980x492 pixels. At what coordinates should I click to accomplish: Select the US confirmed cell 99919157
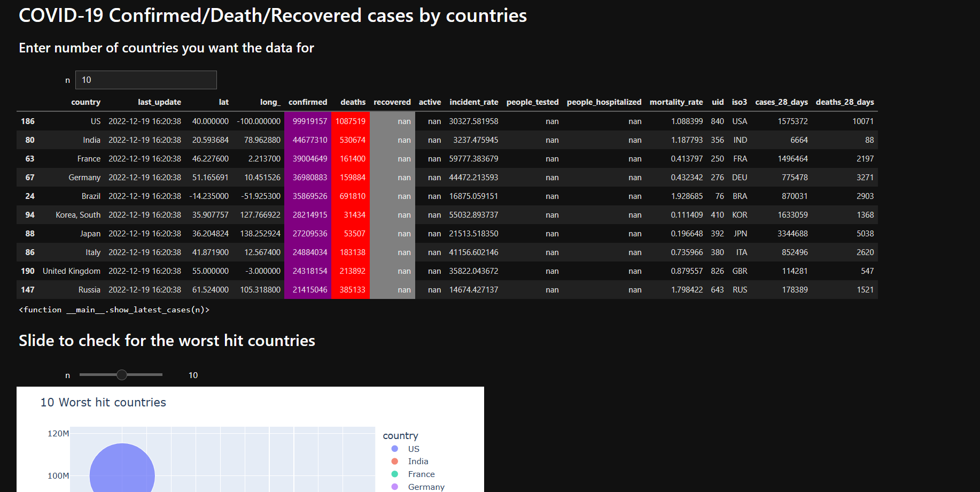[308, 121]
